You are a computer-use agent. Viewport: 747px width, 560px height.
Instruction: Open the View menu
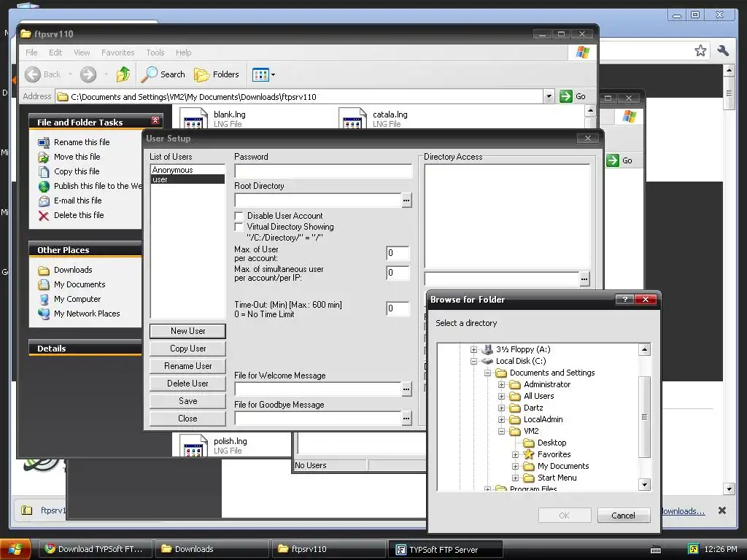[82, 52]
